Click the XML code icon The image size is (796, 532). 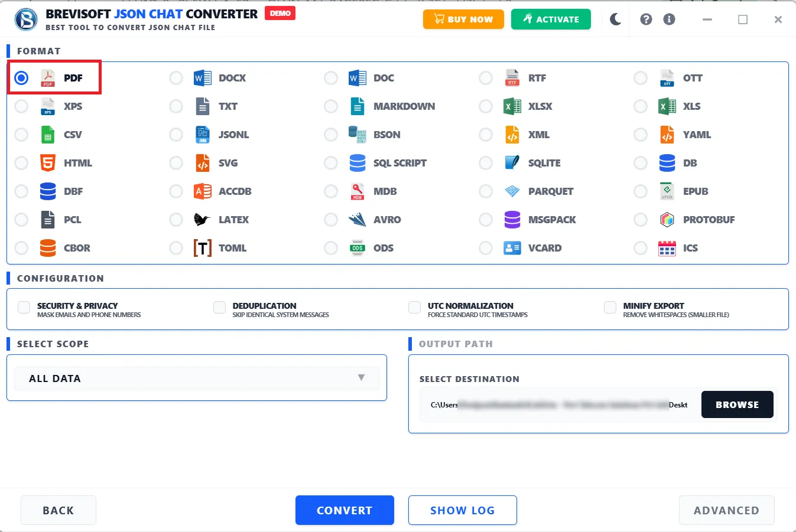click(x=512, y=135)
